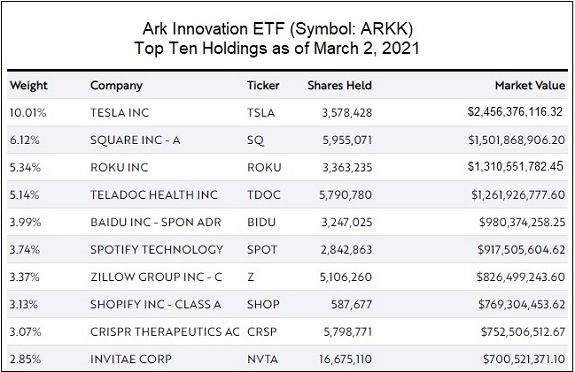This screenshot has height=372, width=575.
Task: Click Invitae shares held 16,675,110
Action: [345, 359]
